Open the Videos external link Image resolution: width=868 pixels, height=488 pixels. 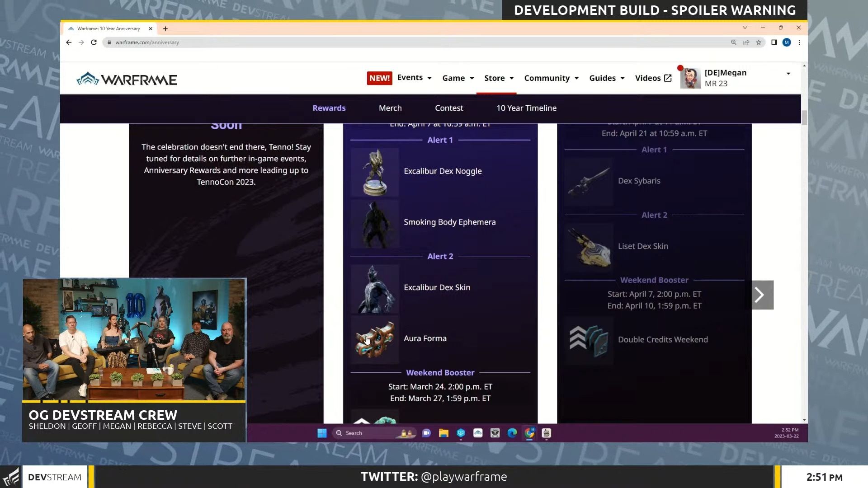653,78
